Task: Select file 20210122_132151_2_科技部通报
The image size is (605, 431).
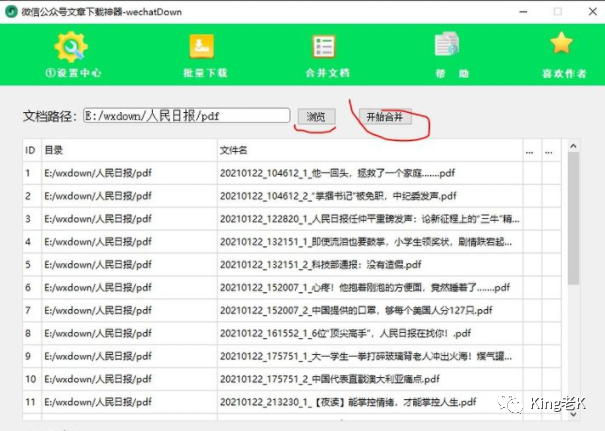Action: 370,265
